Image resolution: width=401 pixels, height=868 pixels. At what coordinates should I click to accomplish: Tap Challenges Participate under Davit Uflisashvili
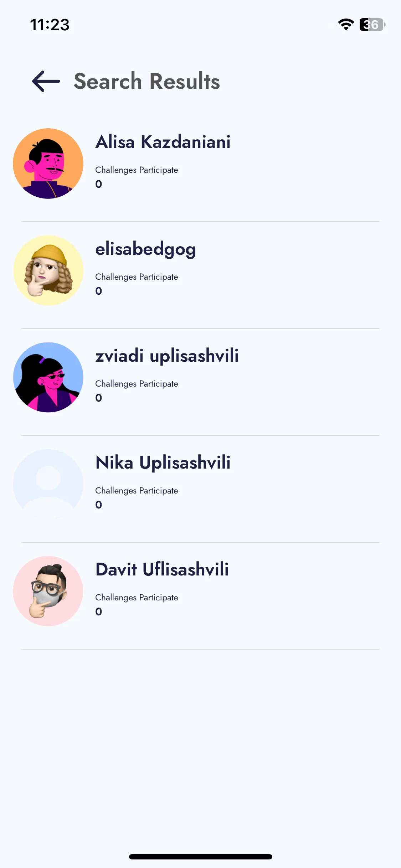(x=137, y=598)
